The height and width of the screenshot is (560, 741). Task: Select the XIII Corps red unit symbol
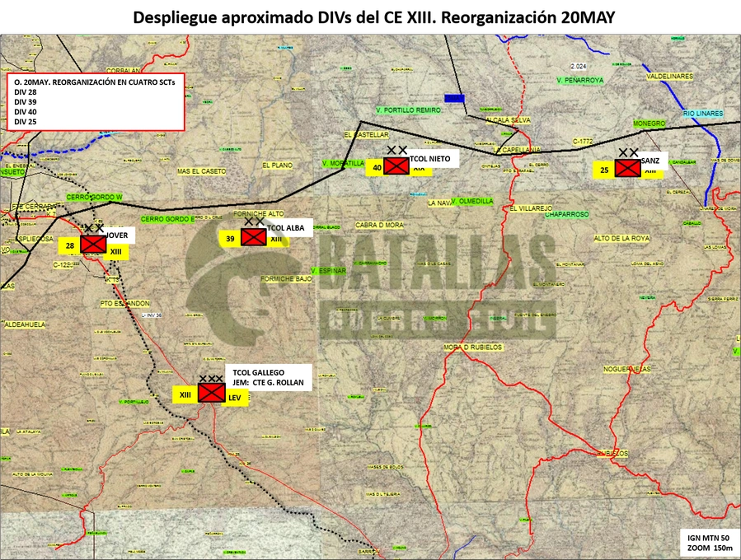(x=211, y=393)
